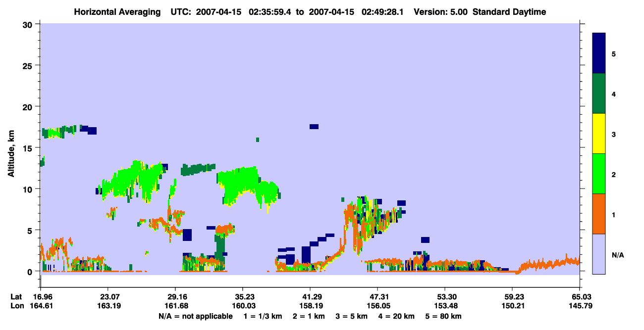Image resolution: width=644 pixels, height=330 pixels.
Task: Click 'Standard Daytime' in the title
Action: pyautogui.click(x=509, y=12)
